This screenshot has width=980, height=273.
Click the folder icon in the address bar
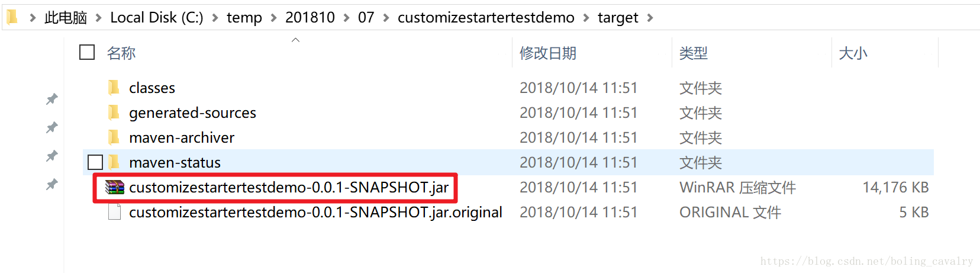(12, 17)
